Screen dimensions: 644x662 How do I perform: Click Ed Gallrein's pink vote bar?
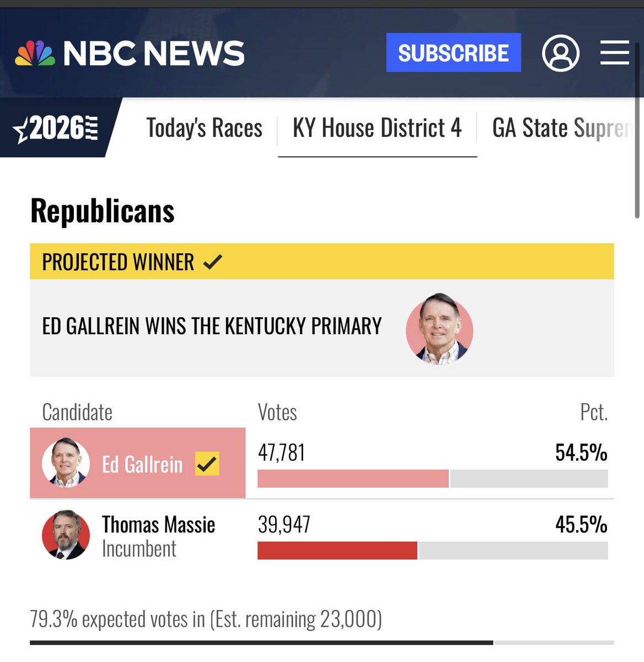pos(353,479)
